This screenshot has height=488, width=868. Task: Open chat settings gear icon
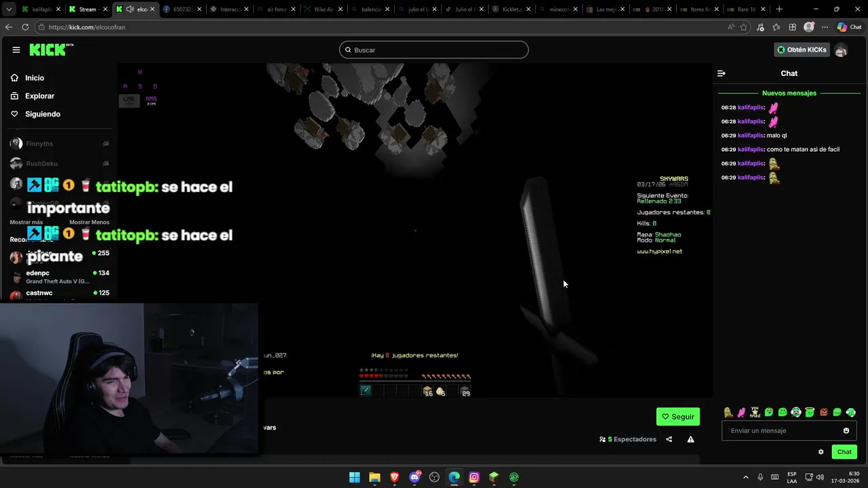(x=821, y=452)
